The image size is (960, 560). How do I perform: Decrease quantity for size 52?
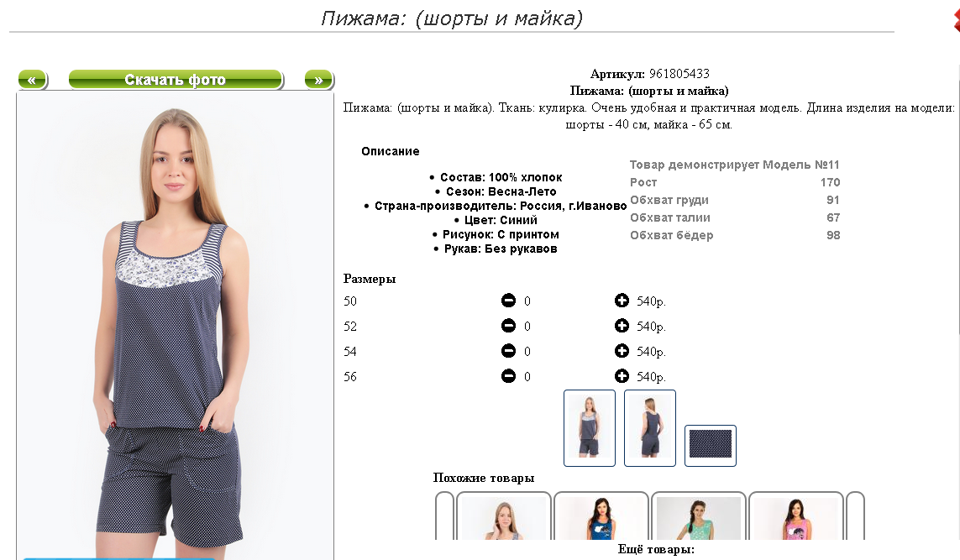coord(508,326)
